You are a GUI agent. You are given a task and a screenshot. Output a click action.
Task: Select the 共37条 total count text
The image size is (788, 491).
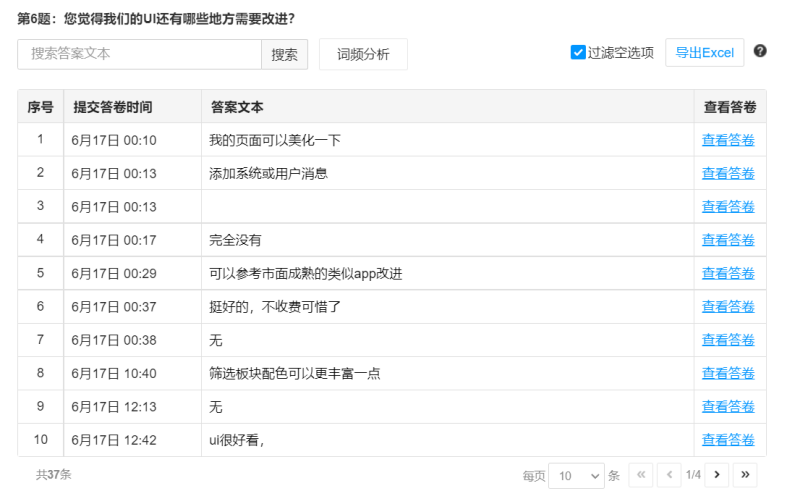[x=54, y=474]
